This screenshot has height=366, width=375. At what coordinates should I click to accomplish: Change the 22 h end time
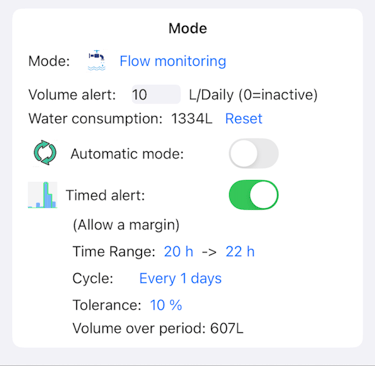click(240, 251)
